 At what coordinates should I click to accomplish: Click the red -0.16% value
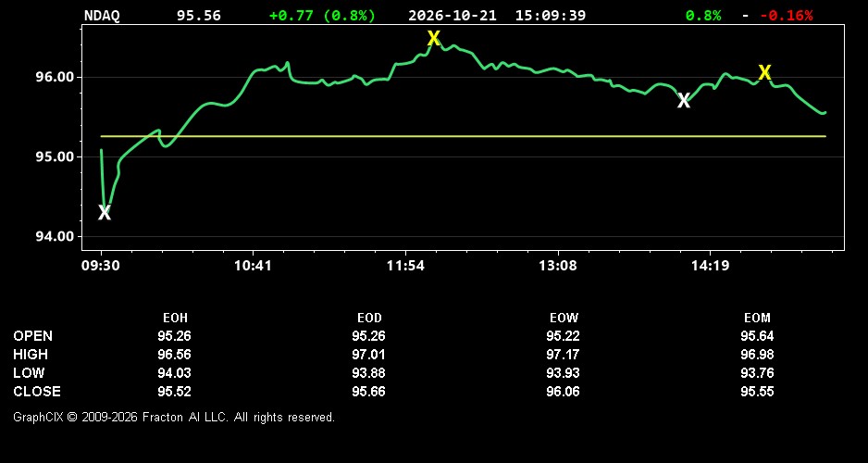point(786,16)
